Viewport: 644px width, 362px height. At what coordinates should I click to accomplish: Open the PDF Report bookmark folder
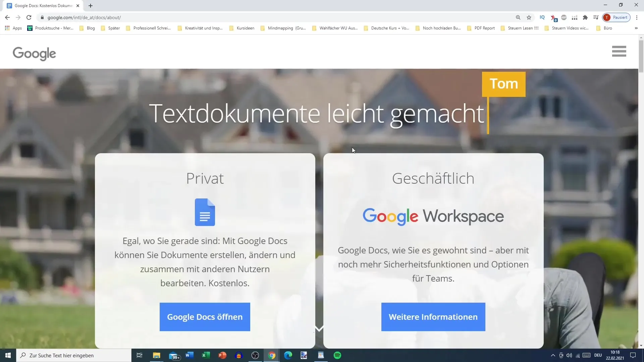click(481, 28)
